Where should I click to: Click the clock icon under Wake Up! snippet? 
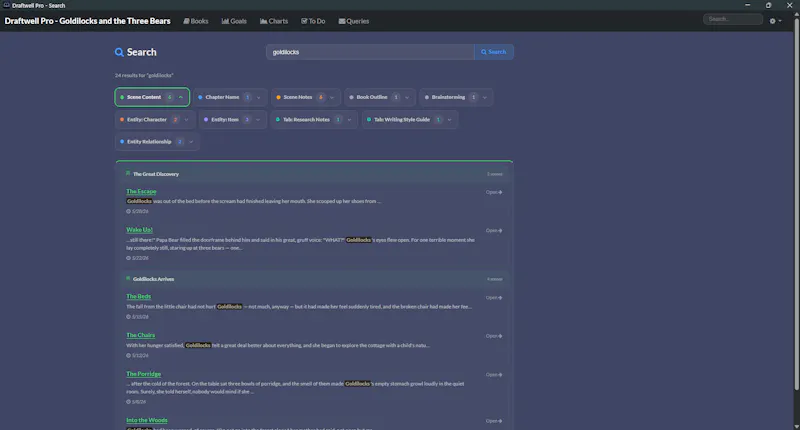[128, 258]
